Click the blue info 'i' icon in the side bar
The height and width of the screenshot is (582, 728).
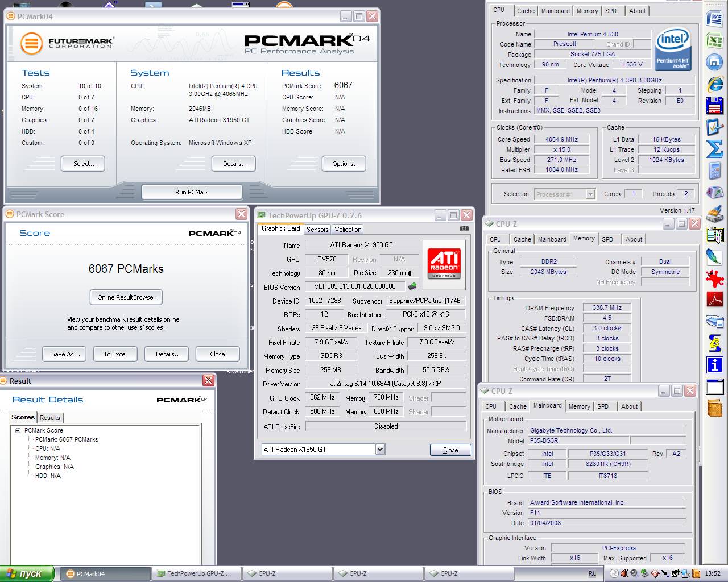(x=714, y=364)
